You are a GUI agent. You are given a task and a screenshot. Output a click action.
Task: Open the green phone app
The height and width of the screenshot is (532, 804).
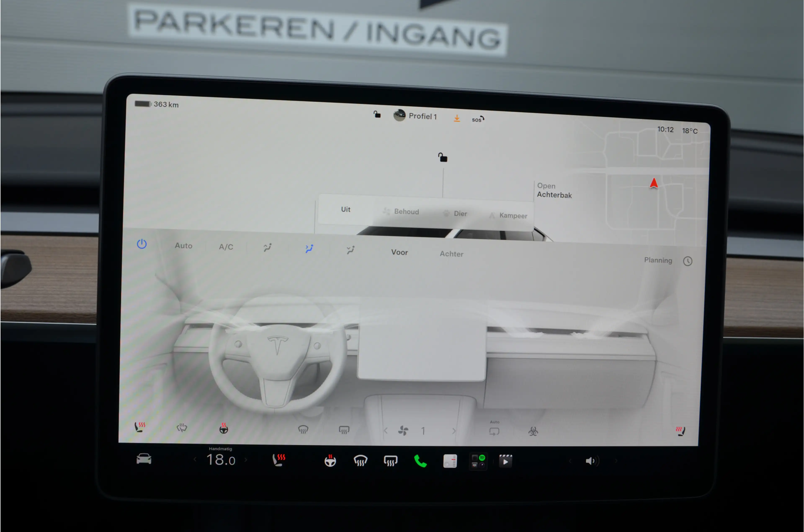[x=420, y=461]
